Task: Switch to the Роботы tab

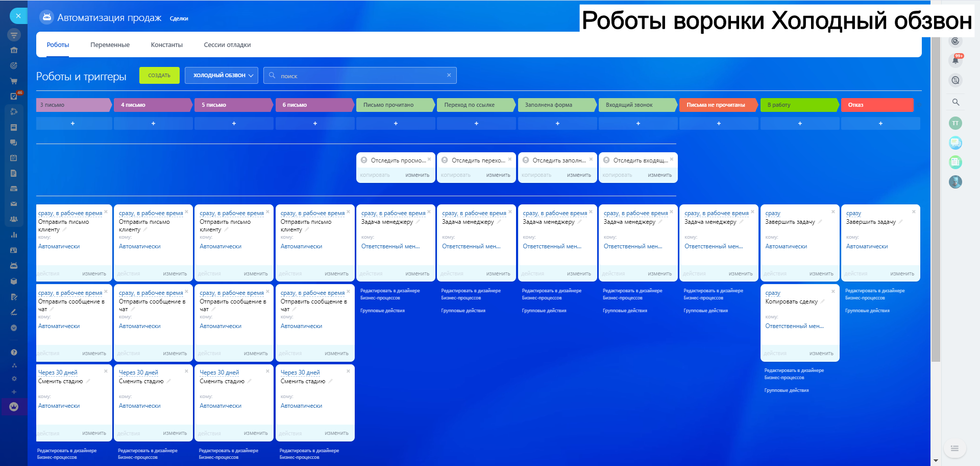Action: (58, 45)
